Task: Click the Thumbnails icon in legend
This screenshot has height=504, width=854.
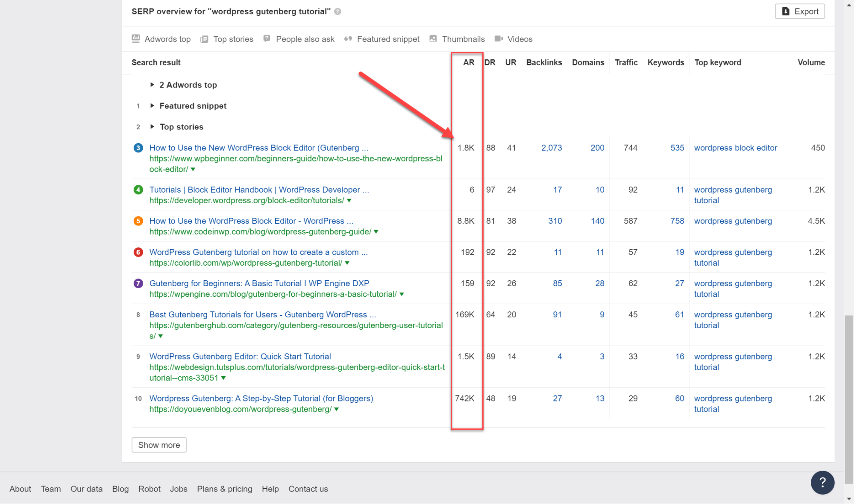Action: (x=433, y=38)
